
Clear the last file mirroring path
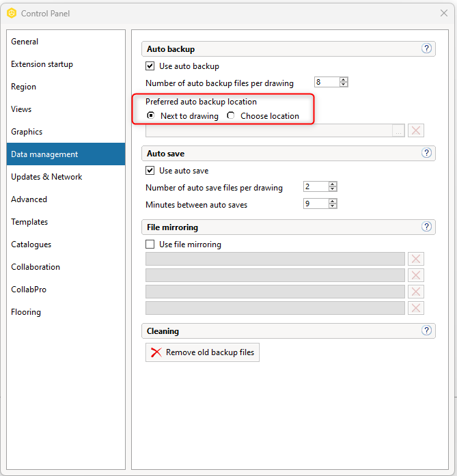point(416,308)
